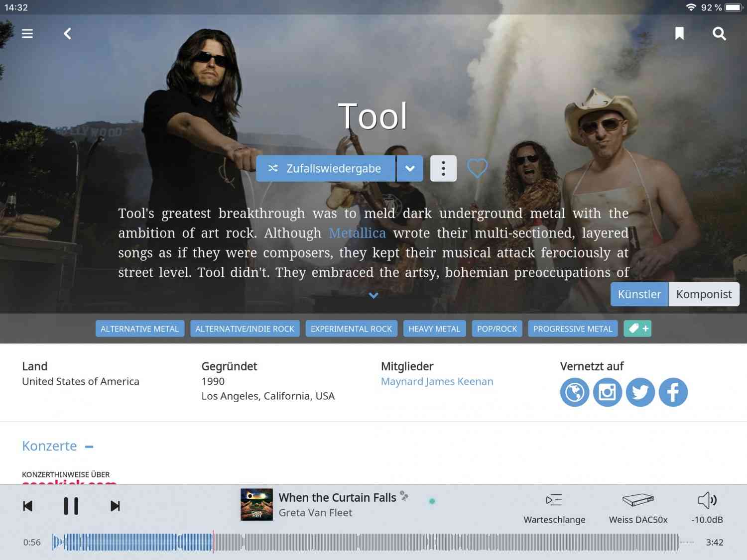747x560 pixels.
Task: Select the HEAVY METAL genre tag
Action: pyautogui.click(x=434, y=329)
